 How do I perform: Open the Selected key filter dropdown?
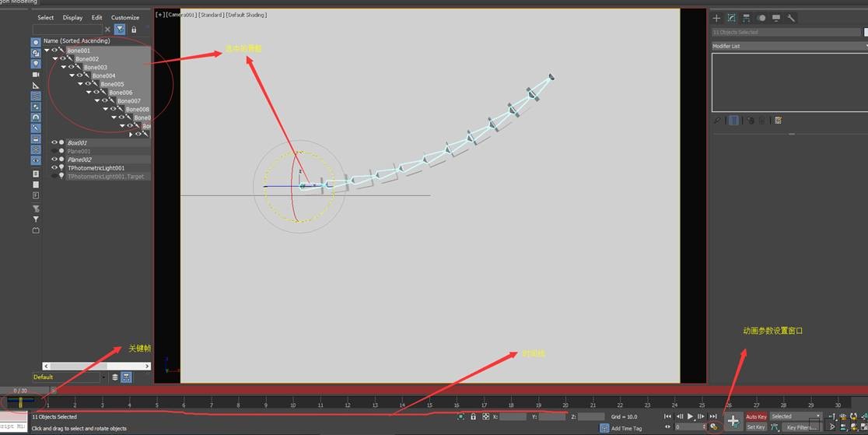pyautogui.click(x=795, y=416)
